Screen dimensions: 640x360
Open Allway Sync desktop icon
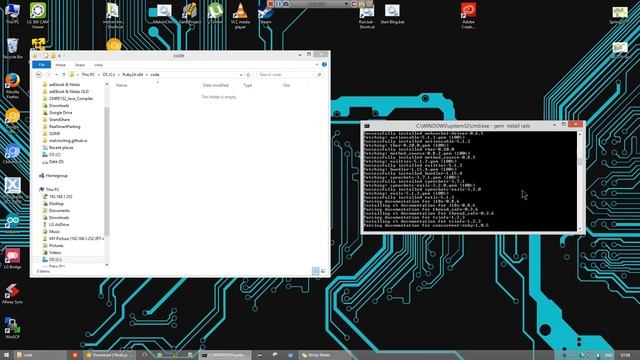pyautogui.click(x=12, y=293)
